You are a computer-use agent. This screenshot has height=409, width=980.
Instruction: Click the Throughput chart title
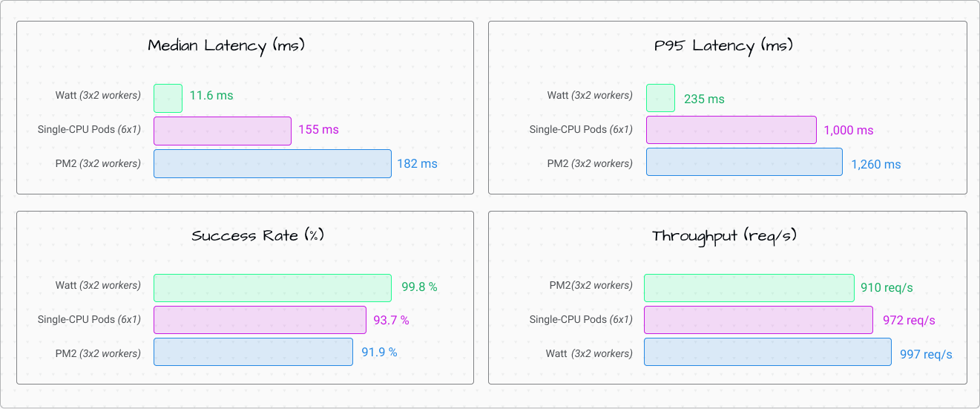tap(724, 236)
